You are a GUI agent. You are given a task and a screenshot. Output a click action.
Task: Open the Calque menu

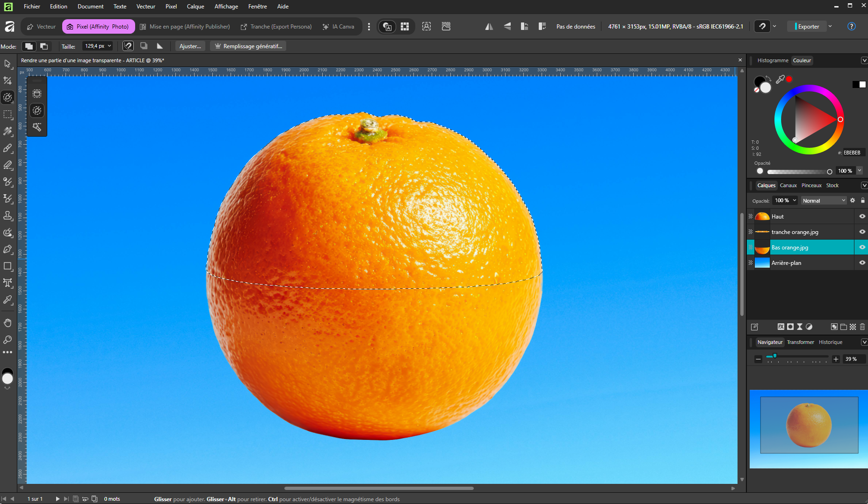coord(195,7)
